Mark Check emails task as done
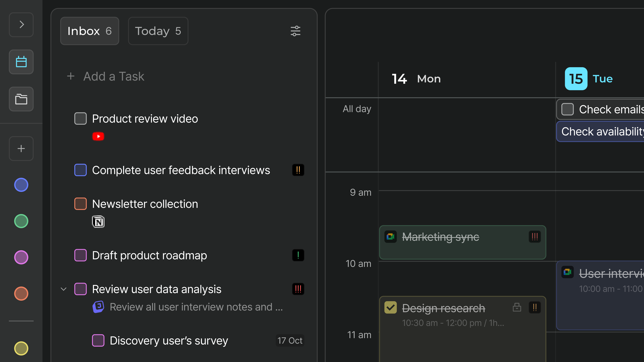 pos(568,109)
